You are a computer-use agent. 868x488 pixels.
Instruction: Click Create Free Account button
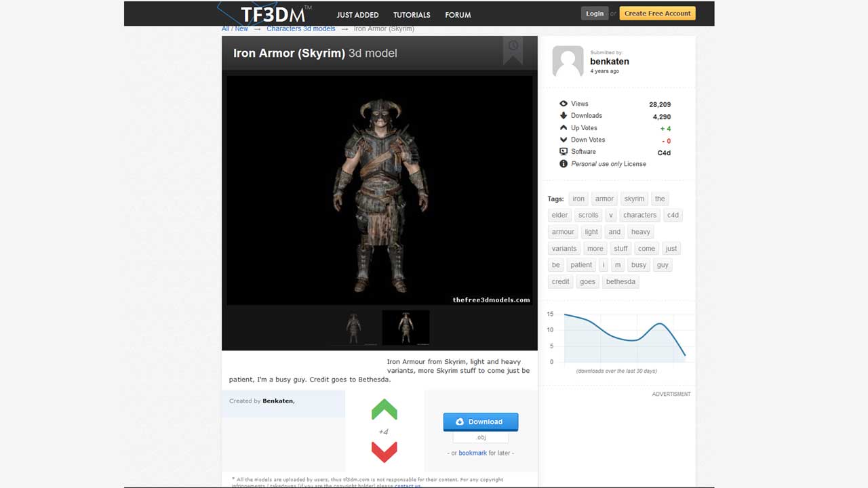click(x=657, y=14)
